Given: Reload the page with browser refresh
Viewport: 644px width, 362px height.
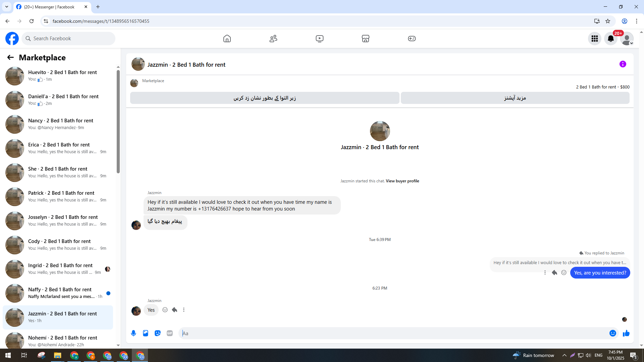Looking at the screenshot, I should point(32,21).
